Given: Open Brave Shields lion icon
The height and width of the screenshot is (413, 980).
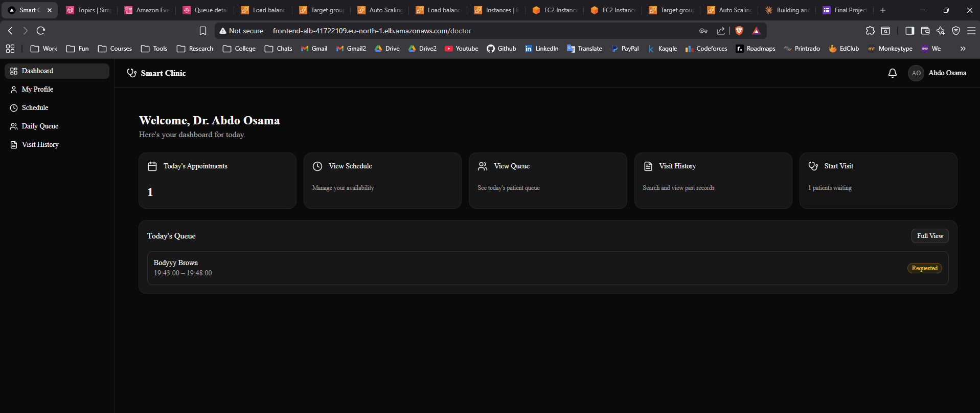Looking at the screenshot, I should [x=739, y=31].
